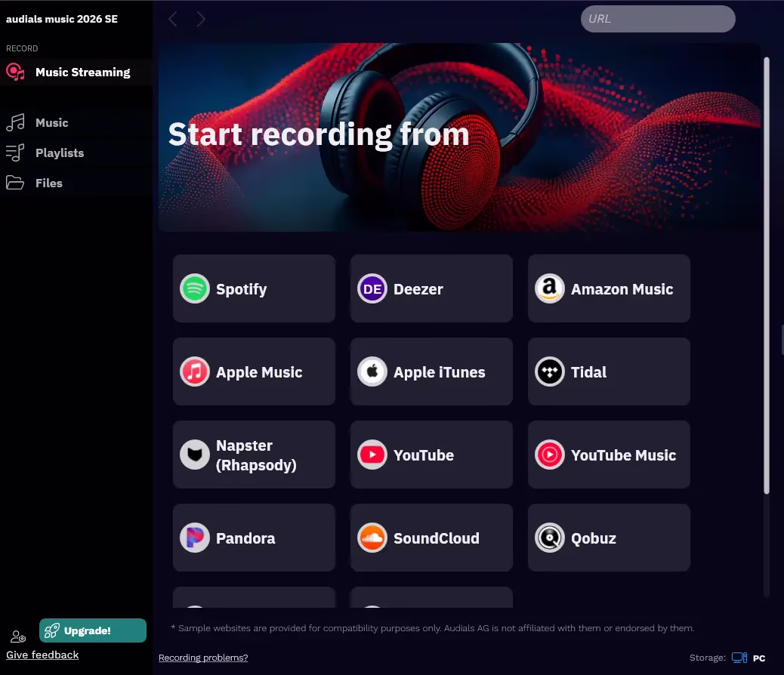784x675 pixels.
Task: Click the Spotify logo icon
Action: pyautogui.click(x=195, y=288)
